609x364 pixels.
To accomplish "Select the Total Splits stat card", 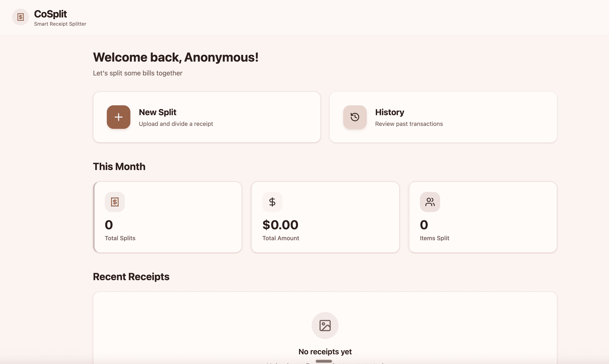I will coord(167,217).
